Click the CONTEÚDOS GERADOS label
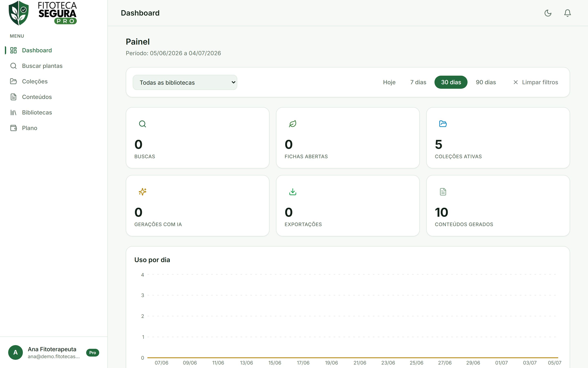 pos(464,224)
